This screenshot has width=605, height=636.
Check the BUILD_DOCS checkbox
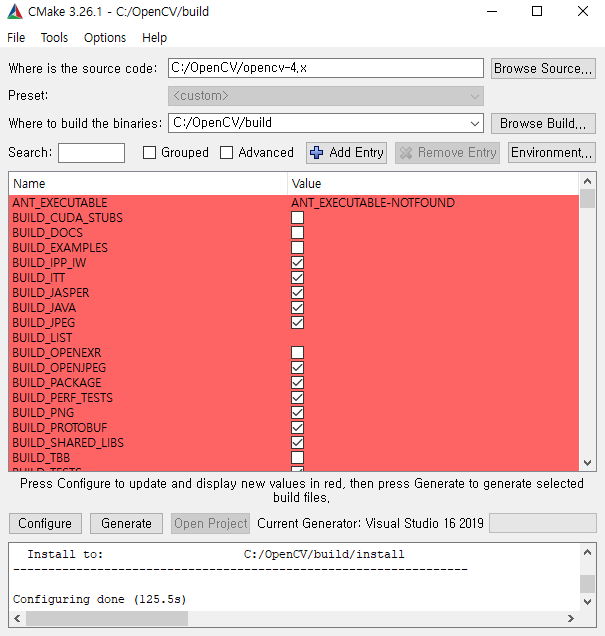(x=297, y=233)
